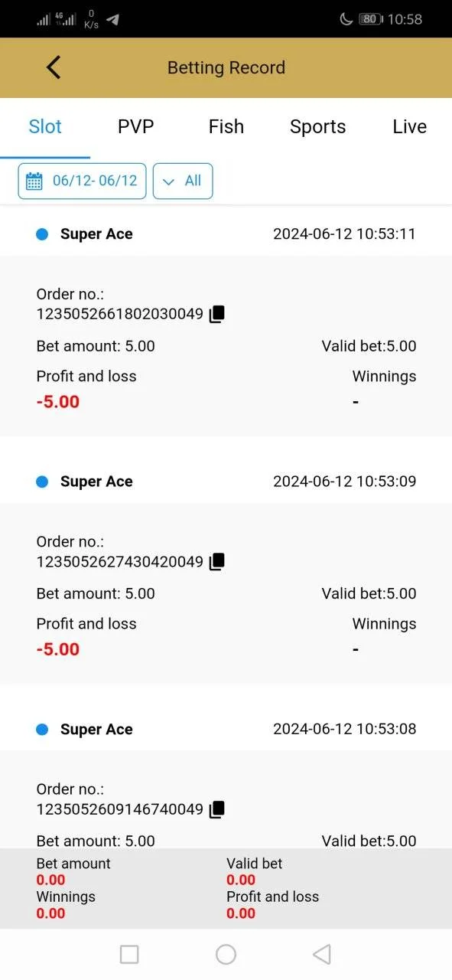Switch to the Fish tab
Screen dimensions: 452x980
226,126
